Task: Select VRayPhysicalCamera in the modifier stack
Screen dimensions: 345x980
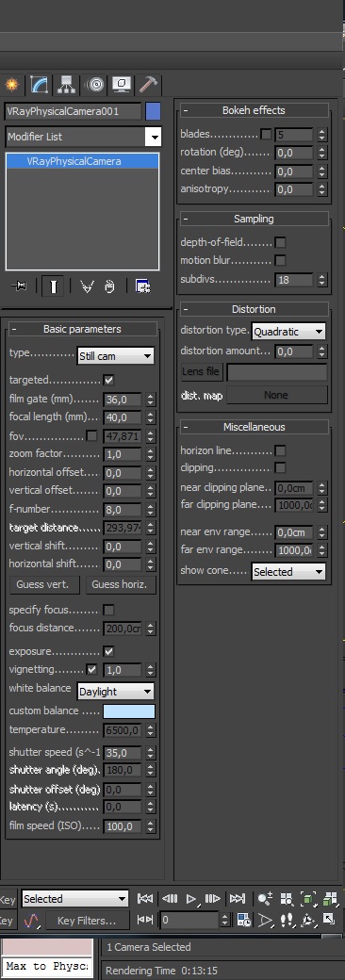Action: [83, 161]
